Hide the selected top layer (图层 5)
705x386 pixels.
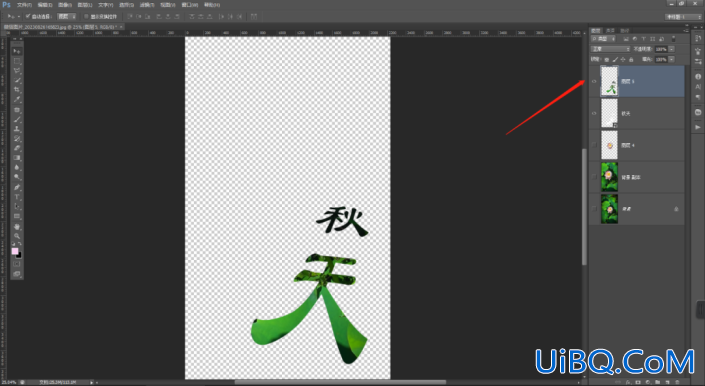click(594, 81)
